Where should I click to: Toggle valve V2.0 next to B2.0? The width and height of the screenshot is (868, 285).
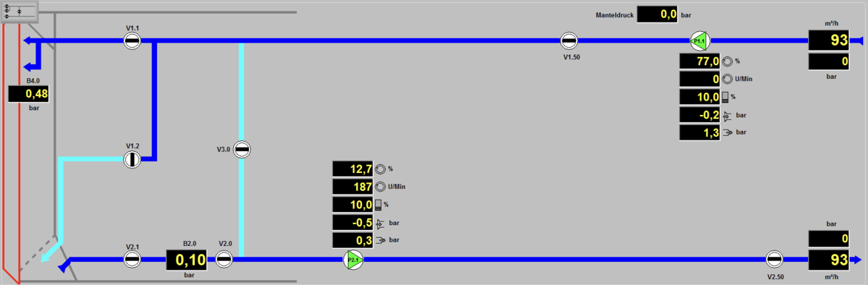click(224, 258)
